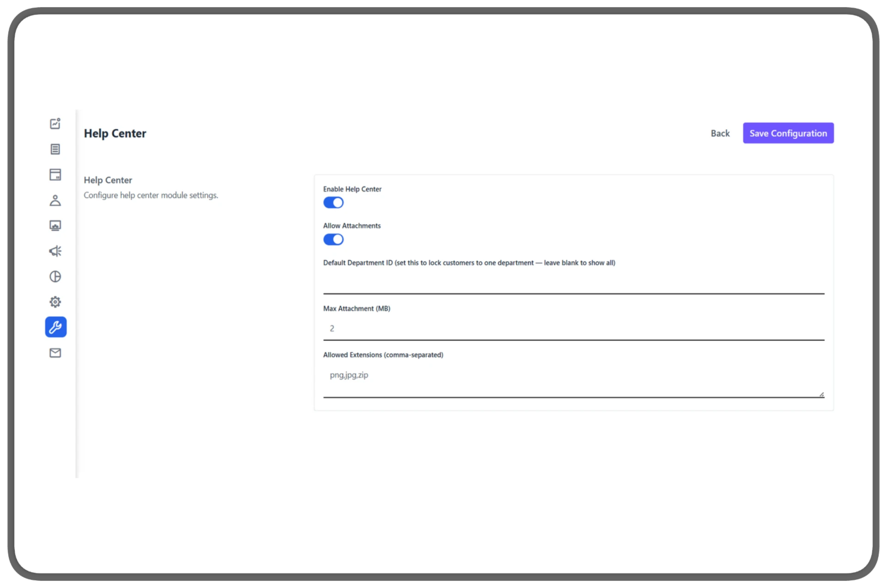887x588 pixels.
Task: Click the Back button
Action: tap(720, 133)
